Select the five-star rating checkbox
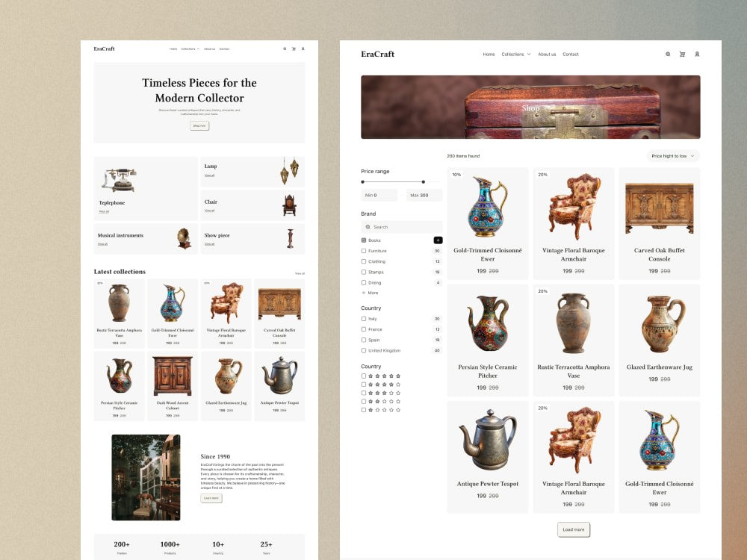The height and width of the screenshot is (560, 747). [364, 376]
